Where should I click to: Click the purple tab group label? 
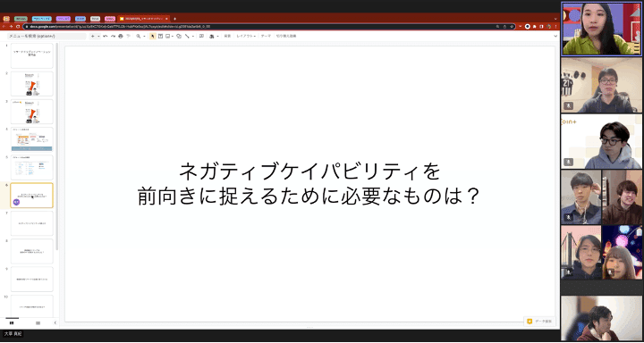tap(64, 19)
